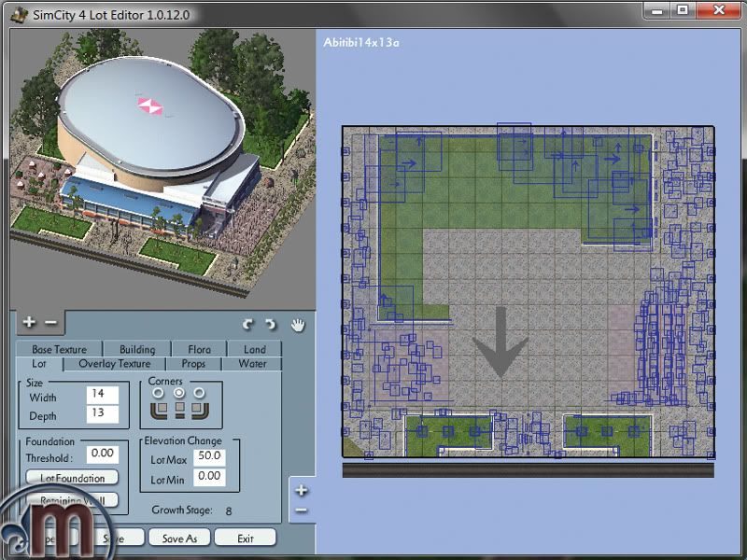Rotate the preview clockwise
This screenshot has height=560, width=747.
270,325
